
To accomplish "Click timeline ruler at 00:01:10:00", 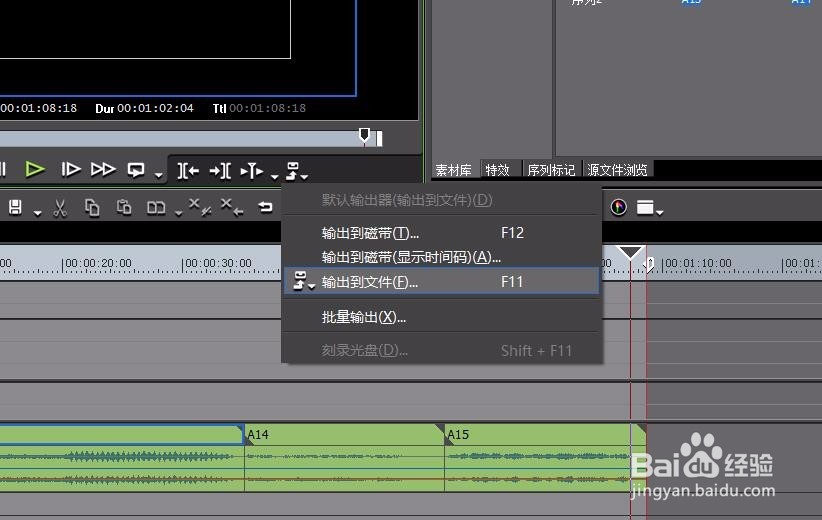I will pos(697,264).
